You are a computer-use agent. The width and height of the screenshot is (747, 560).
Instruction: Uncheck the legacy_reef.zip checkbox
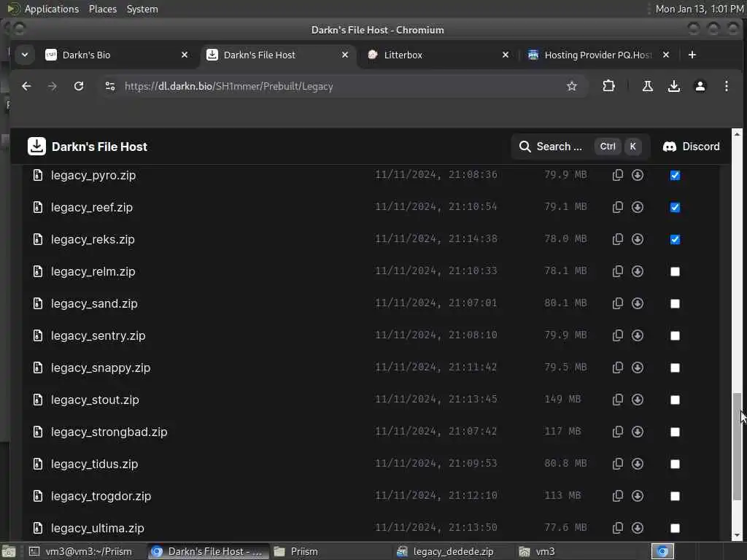click(675, 207)
